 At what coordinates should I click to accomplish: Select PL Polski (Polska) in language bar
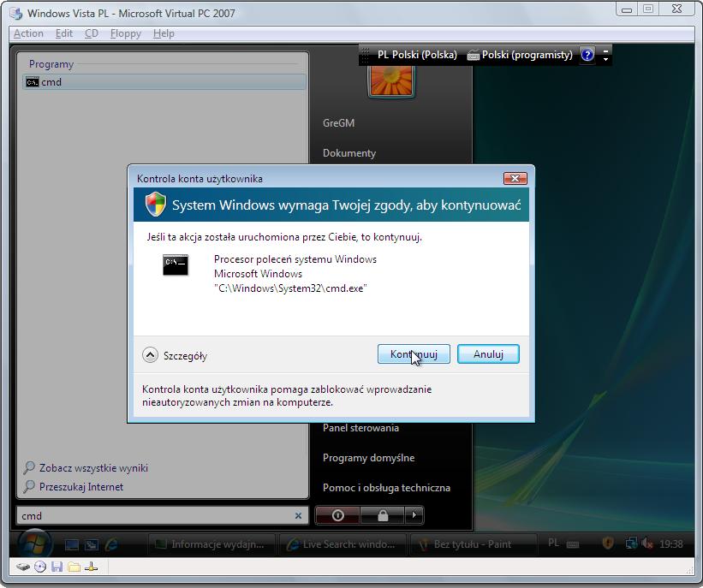(417, 55)
